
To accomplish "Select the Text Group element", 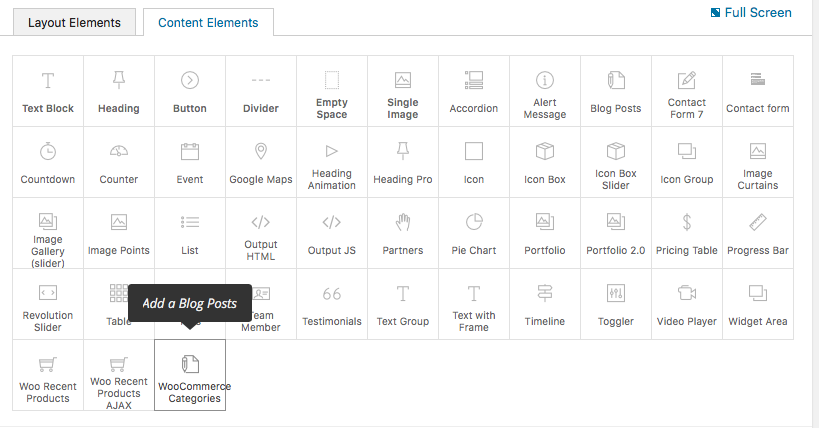I will [403, 305].
